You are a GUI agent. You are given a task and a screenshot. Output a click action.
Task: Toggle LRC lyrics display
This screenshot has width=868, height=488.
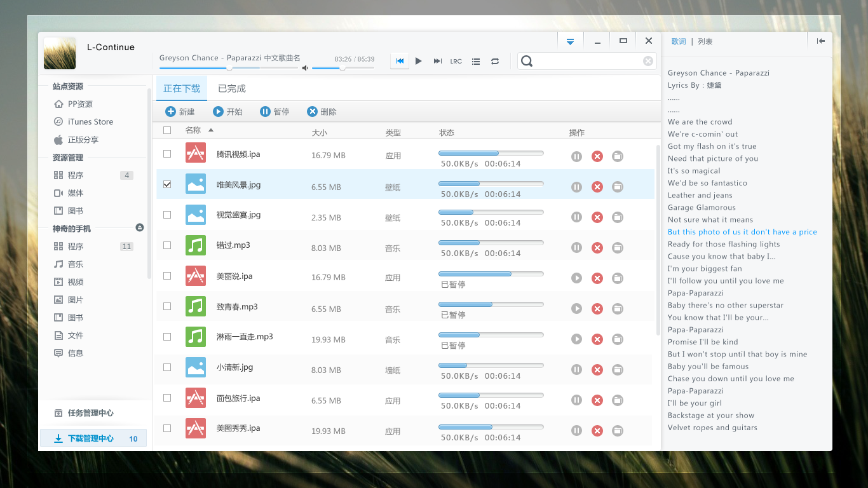[456, 62]
